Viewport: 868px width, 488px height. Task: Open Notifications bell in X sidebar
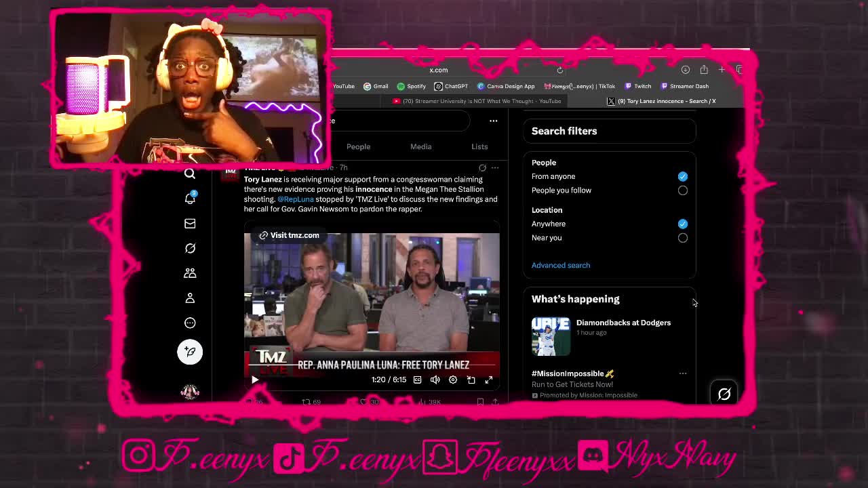pyautogui.click(x=190, y=198)
